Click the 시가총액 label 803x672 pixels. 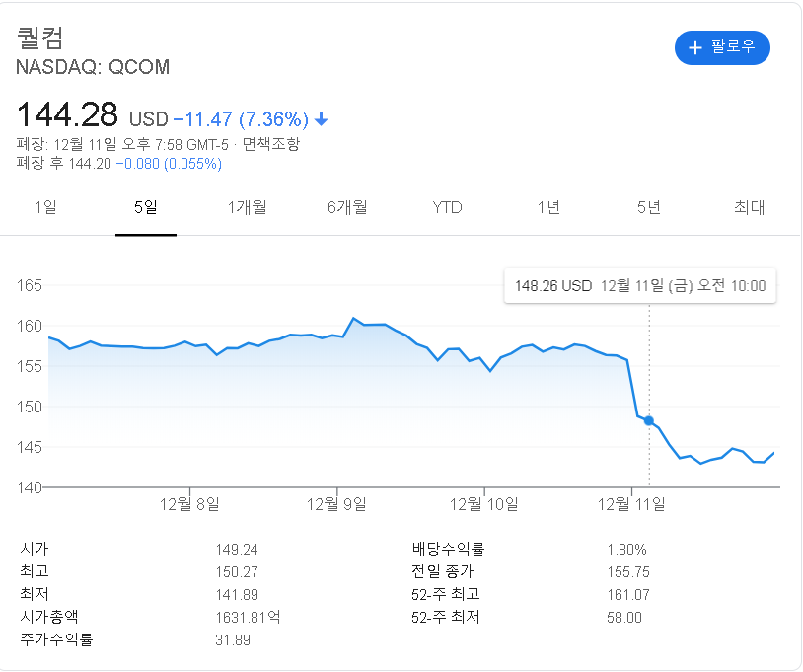(x=49, y=616)
